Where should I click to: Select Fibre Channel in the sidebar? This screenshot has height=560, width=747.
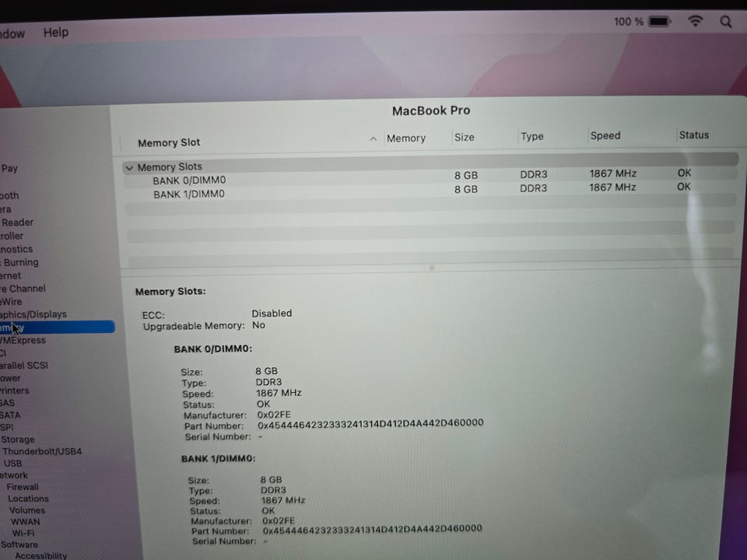click(x=23, y=289)
